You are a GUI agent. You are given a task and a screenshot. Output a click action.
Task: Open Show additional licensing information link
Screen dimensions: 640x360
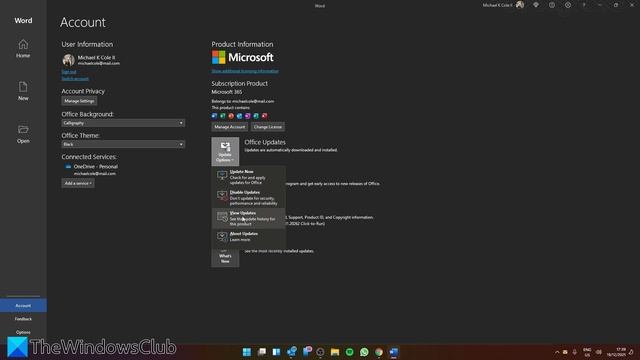click(x=245, y=71)
